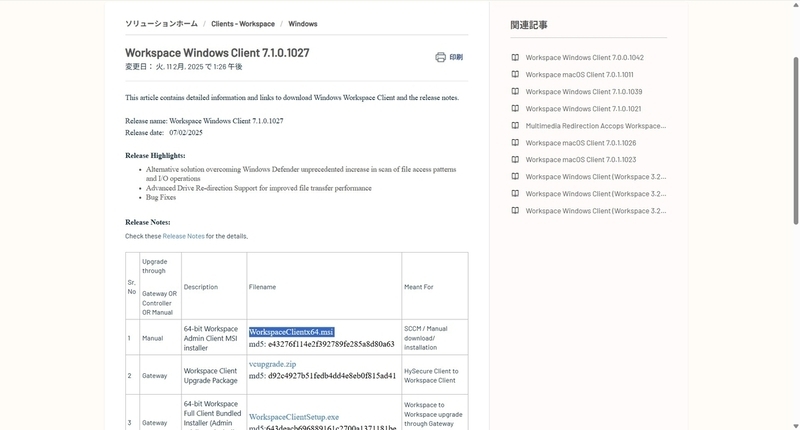Image resolution: width=800 pixels, height=430 pixels.
Task: Click the printer icon beside 印刷
Action: click(440, 57)
